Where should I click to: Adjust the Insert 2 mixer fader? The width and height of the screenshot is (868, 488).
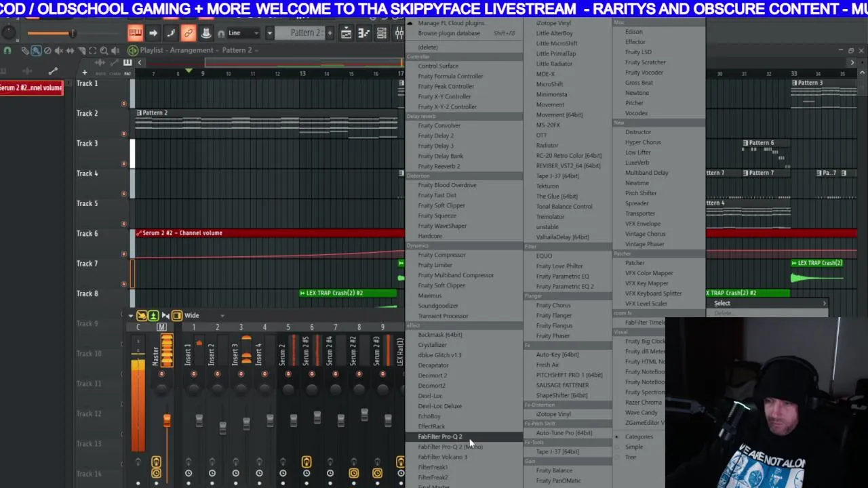222,427
